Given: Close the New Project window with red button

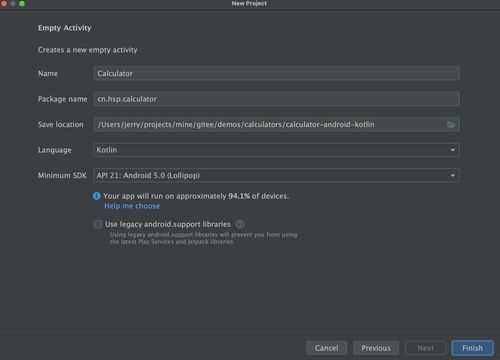Looking at the screenshot, I should [4, 4].
